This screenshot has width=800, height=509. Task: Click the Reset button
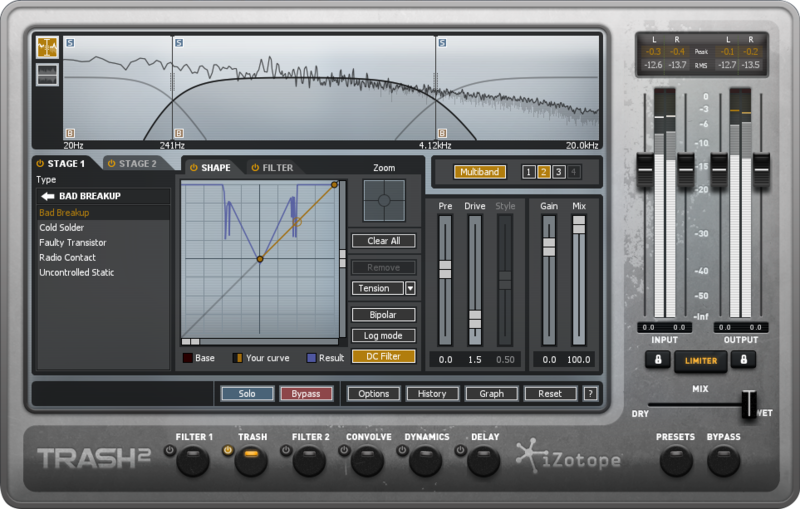click(x=550, y=394)
